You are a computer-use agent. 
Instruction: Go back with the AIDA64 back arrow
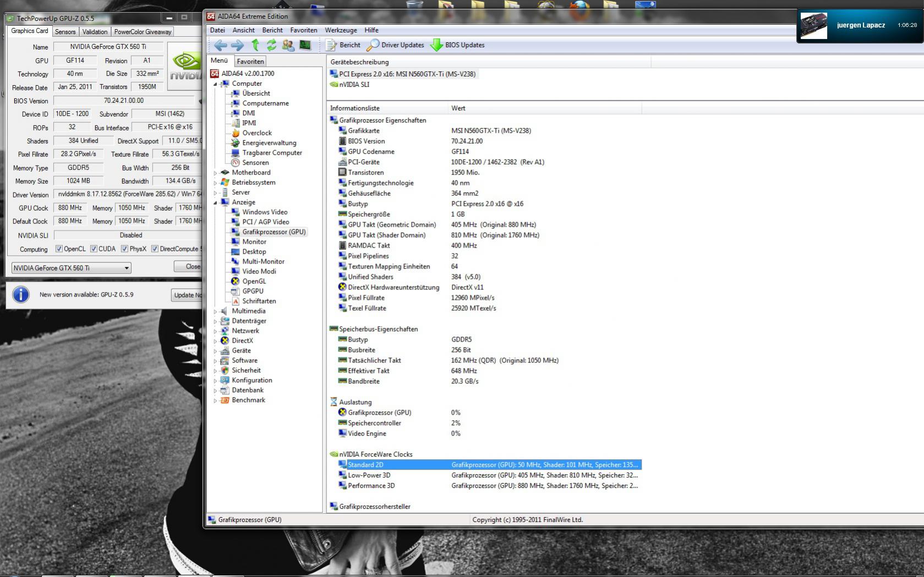[220, 45]
